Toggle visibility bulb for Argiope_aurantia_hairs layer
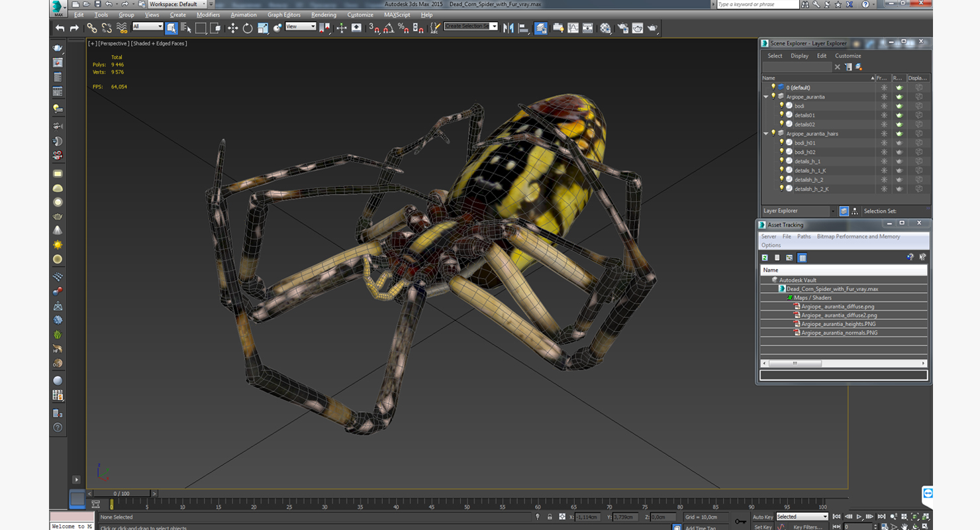 (773, 133)
